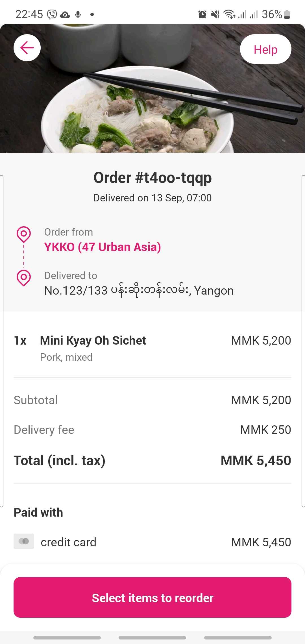Tap the center navigation bar handle
The image size is (305, 644).
[x=152, y=638]
